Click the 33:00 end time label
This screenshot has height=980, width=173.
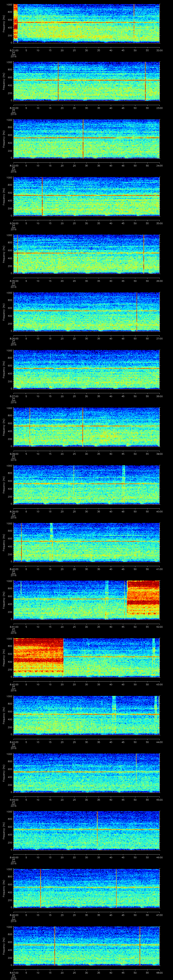tap(160, 108)
